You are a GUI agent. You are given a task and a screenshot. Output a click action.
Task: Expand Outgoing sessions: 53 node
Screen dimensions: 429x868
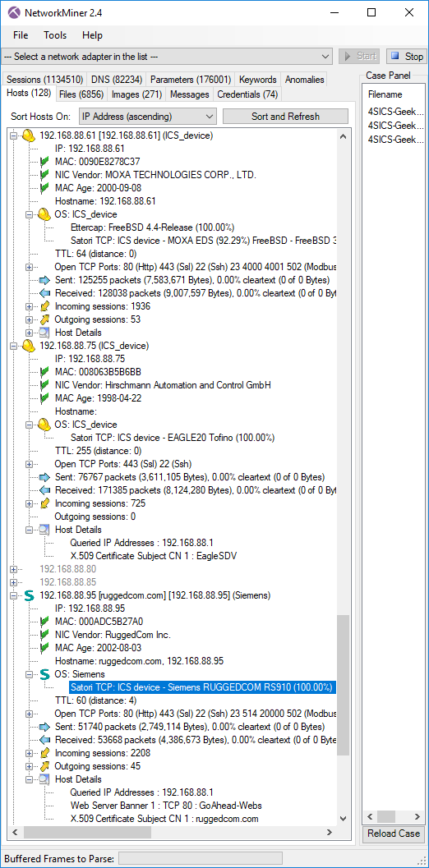click(29, 319)
